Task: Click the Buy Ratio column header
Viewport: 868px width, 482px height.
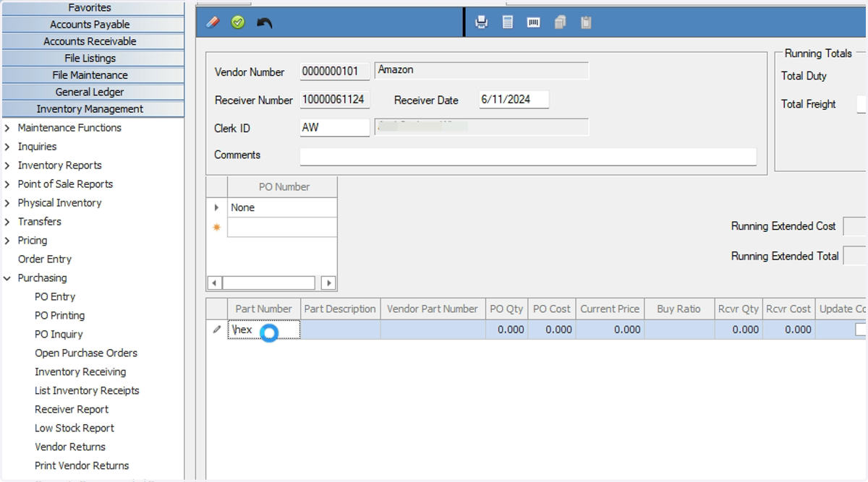Action: click(679, 309)
